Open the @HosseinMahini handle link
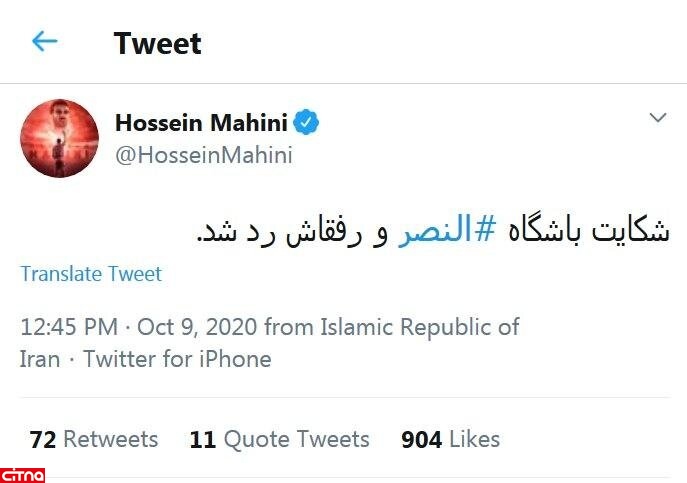 [x=204, y=155]
